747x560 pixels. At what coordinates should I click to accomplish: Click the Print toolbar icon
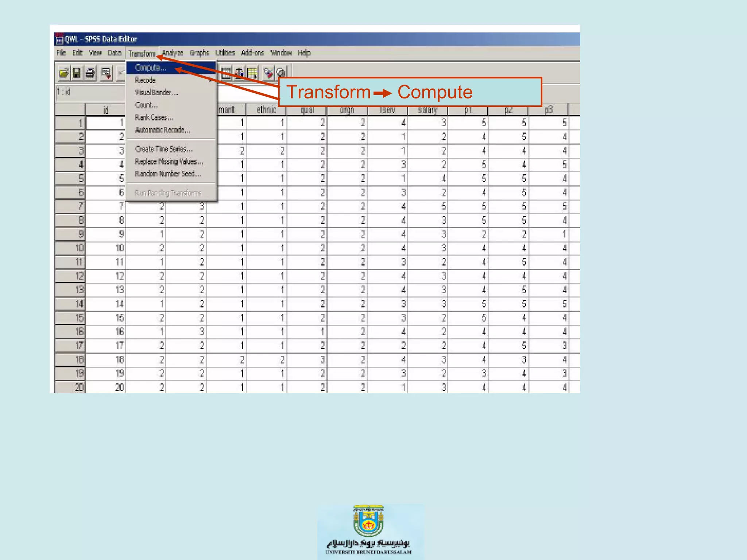[90, 73]
